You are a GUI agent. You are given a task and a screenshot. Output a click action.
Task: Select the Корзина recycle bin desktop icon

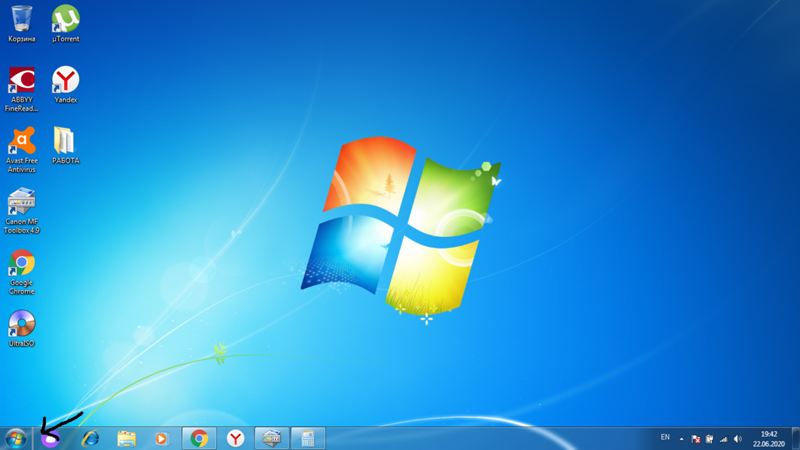click(21, 23)
